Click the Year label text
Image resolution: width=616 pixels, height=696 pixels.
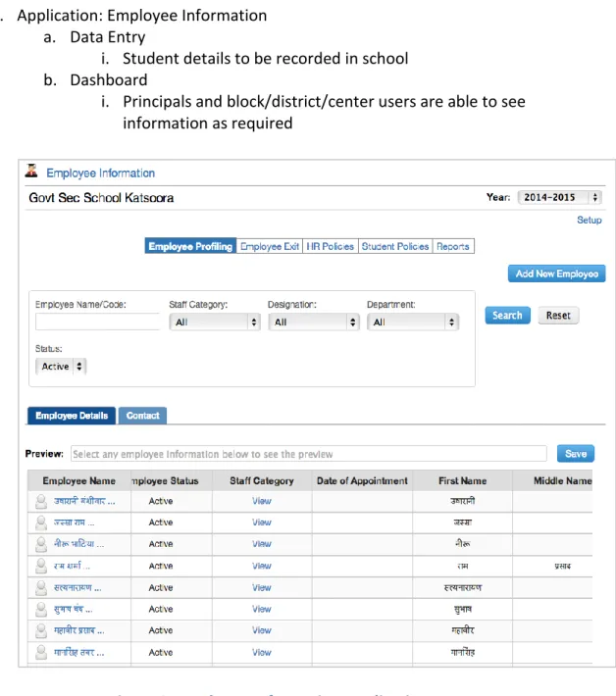498,197
